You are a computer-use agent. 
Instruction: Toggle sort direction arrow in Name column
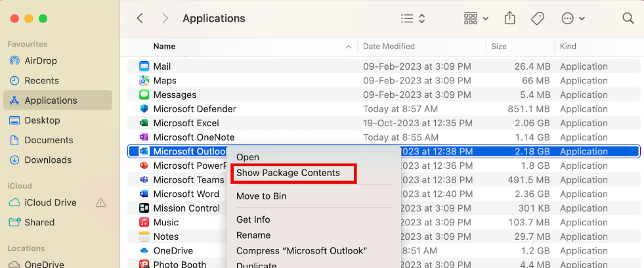[x=349, y=47]
